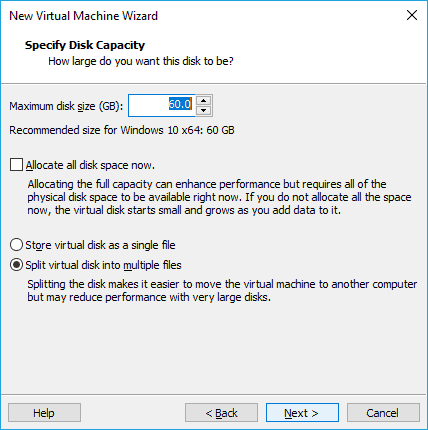Select the Split into multiple files radio circle
The height and width of the screenshot is (430, 428).
point(16,265)
